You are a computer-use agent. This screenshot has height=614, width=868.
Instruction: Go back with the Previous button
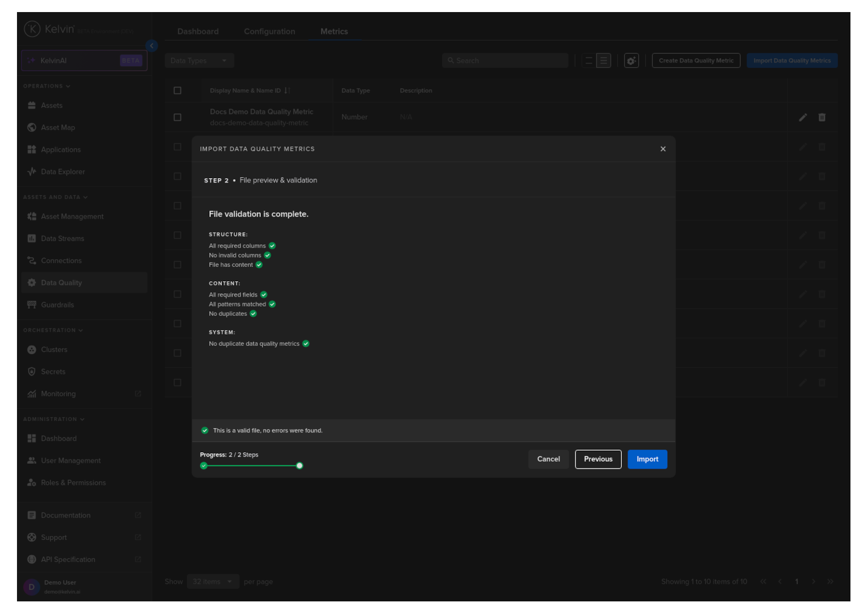598,459
